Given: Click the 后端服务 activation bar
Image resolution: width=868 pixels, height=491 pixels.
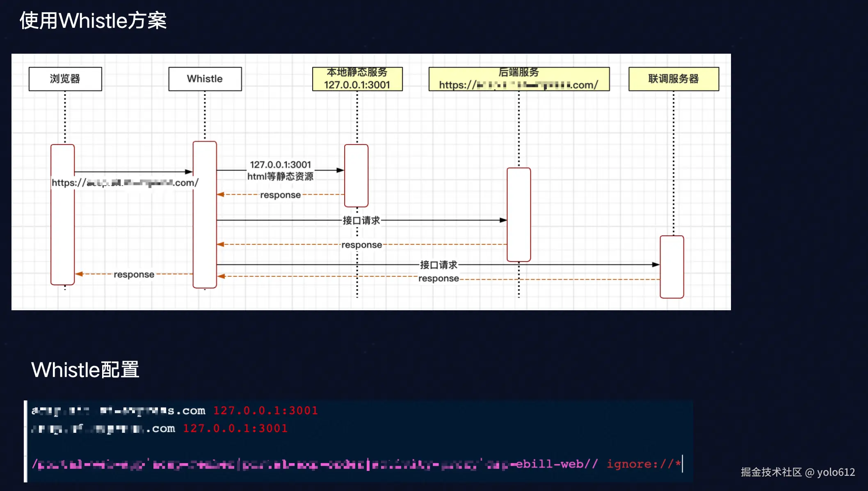Looking at the screenshot, I should click(519, 214).
